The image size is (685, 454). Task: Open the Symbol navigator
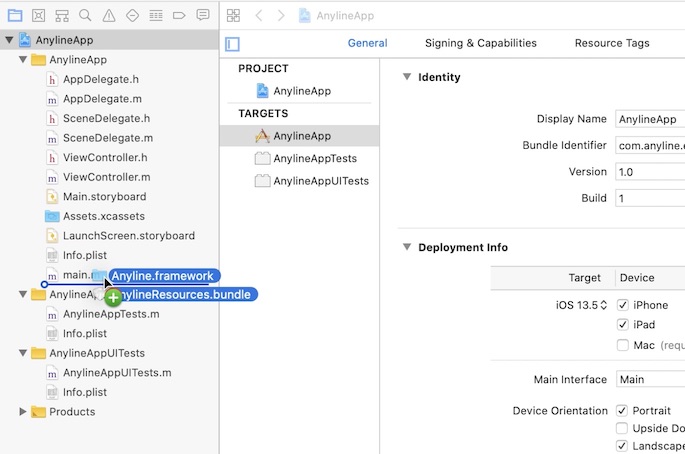pyautogui.click(x=62, y=15)
